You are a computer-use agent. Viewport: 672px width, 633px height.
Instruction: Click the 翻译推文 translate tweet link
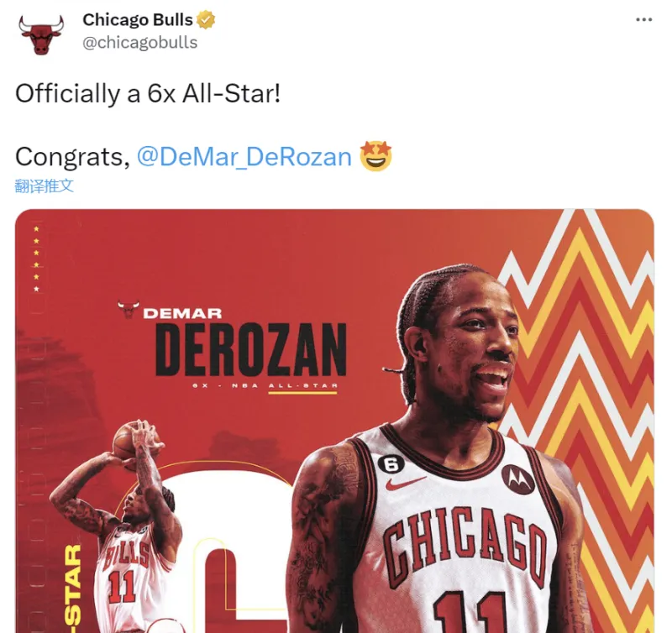tap(45, 186)
